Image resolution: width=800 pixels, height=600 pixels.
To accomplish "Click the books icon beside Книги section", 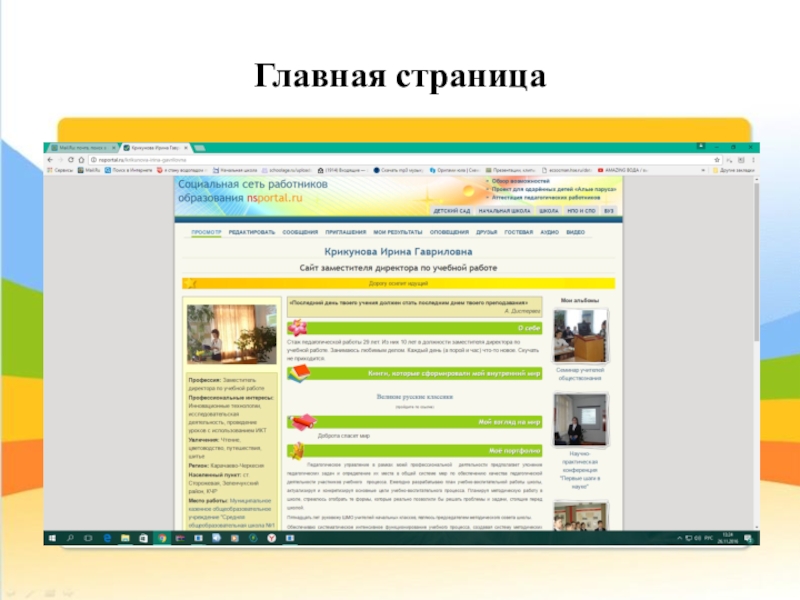I will pyautogui.click(x=299, y=373).
